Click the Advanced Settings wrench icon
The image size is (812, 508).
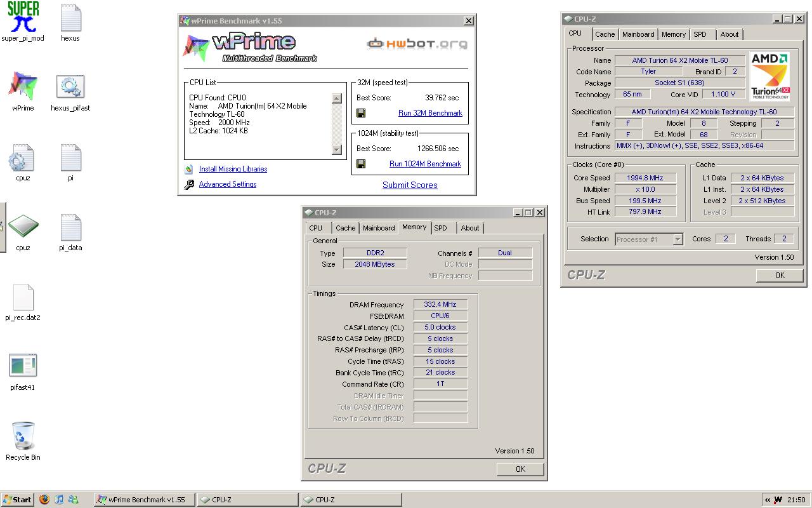point(189,185)
